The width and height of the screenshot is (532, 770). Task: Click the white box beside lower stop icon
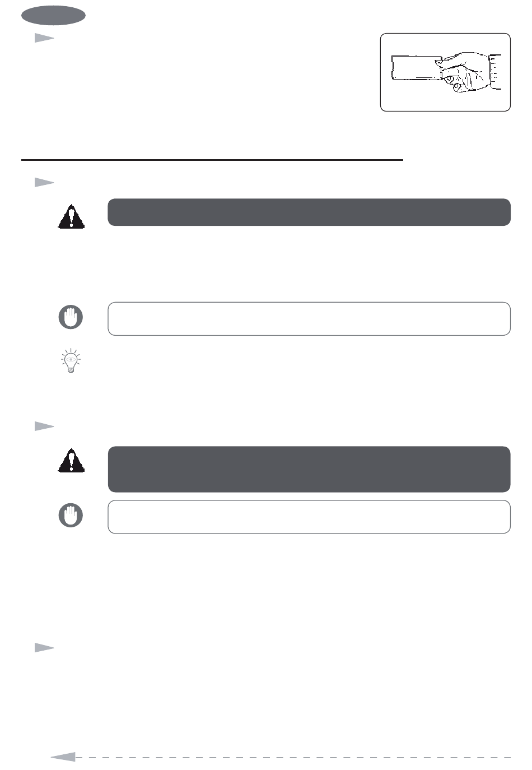309,517
